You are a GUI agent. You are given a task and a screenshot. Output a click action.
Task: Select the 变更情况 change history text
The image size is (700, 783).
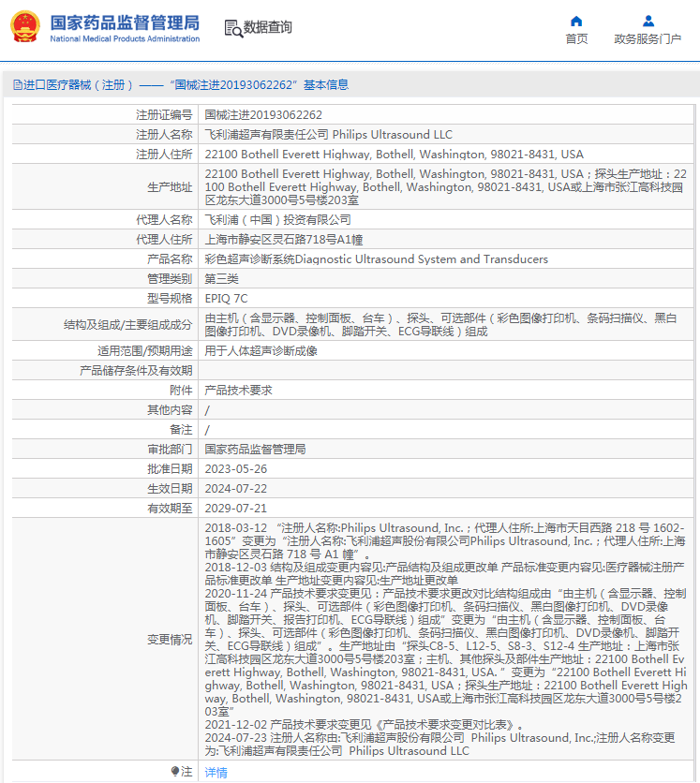[446, 639]
